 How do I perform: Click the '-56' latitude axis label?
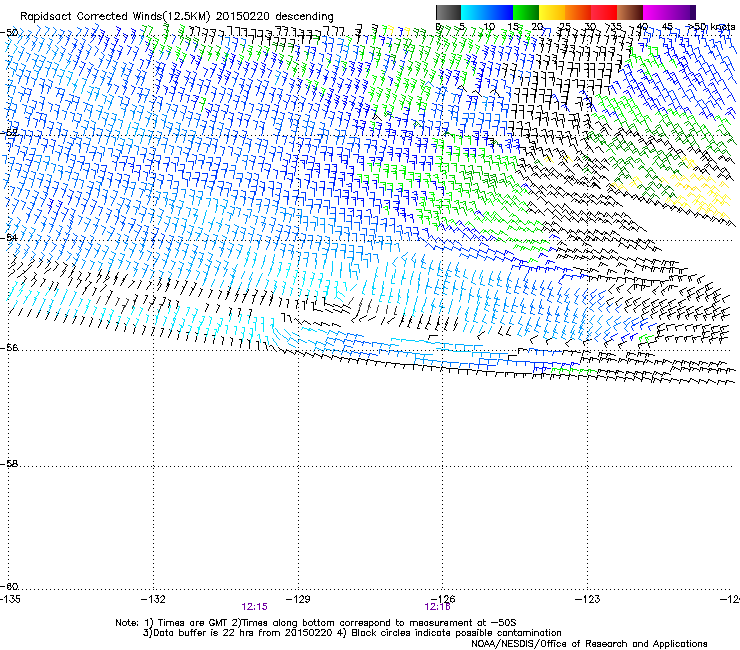[9, 347]
